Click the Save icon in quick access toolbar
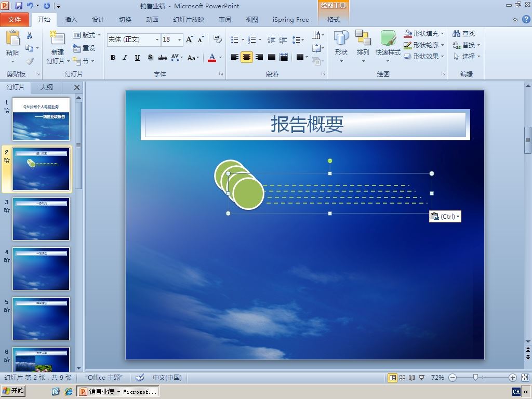The height and width of the screenshot is (399, 532). [19, 5]
